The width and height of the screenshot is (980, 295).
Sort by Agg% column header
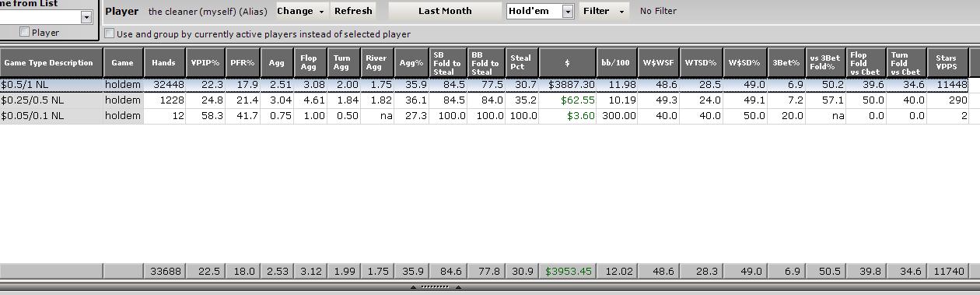tap(411, 62)
